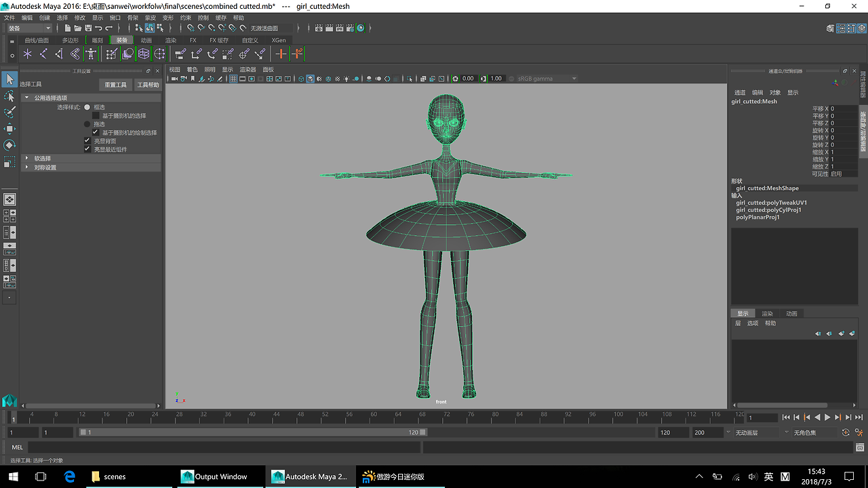This screenshot has height=488, width=868.
Task: Click the human skeleton shelf icon
Action: pos(90,54)
